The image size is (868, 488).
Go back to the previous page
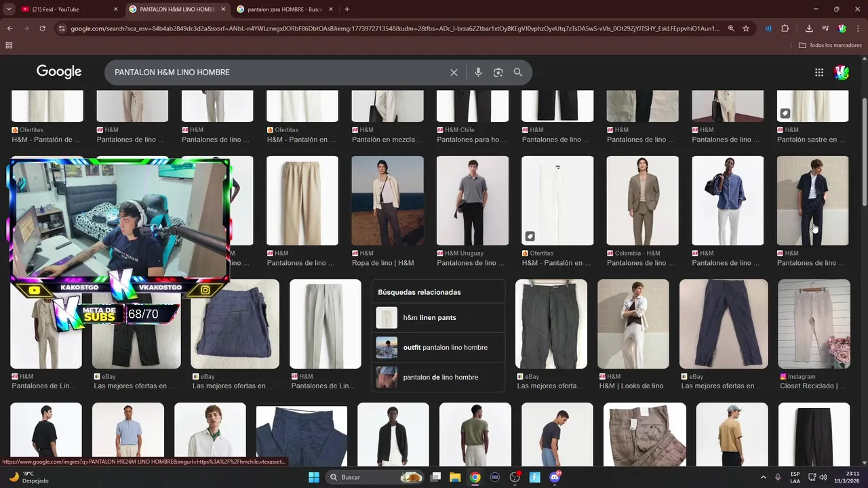pyautogui.click(x=9, y=28)
